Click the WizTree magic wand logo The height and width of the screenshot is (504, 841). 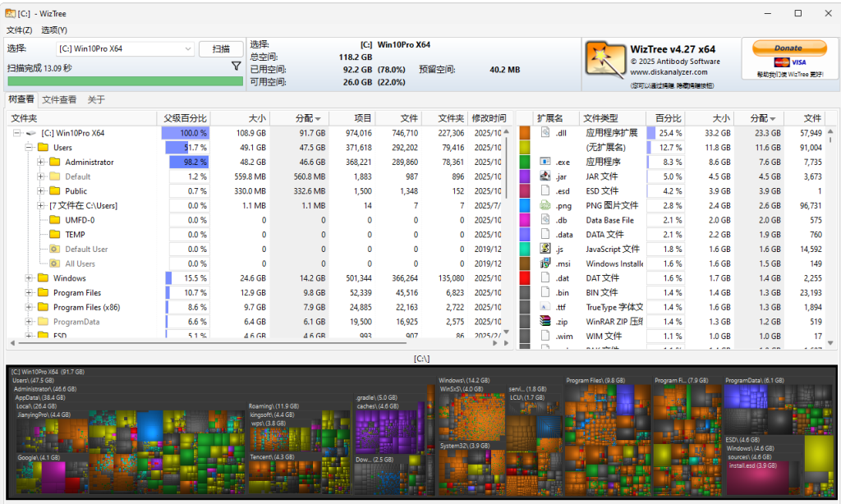[x=604, y=59]
